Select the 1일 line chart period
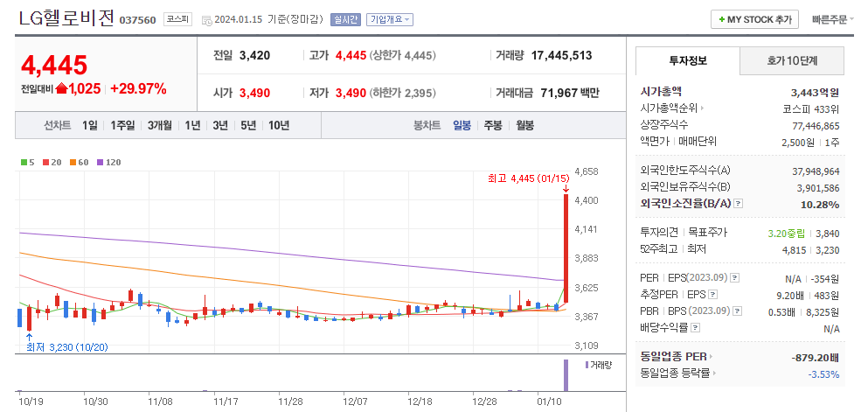Screen dimensions: 868x412 (88, 125)
